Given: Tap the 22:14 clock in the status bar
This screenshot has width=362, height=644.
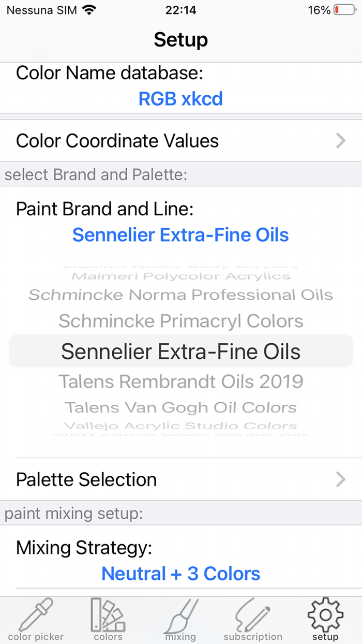Looking at the screenshot, I should click(x=180, y=9).
